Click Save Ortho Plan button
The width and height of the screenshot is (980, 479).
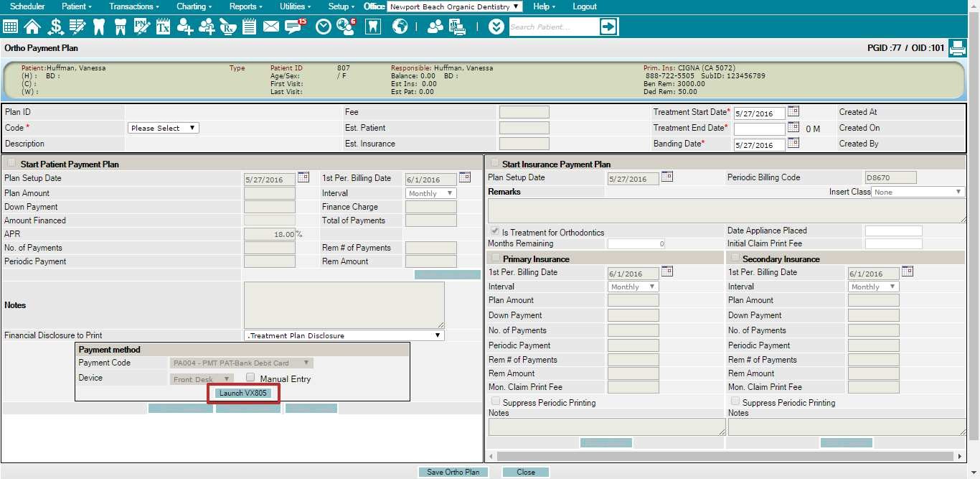tap(453, 472)
